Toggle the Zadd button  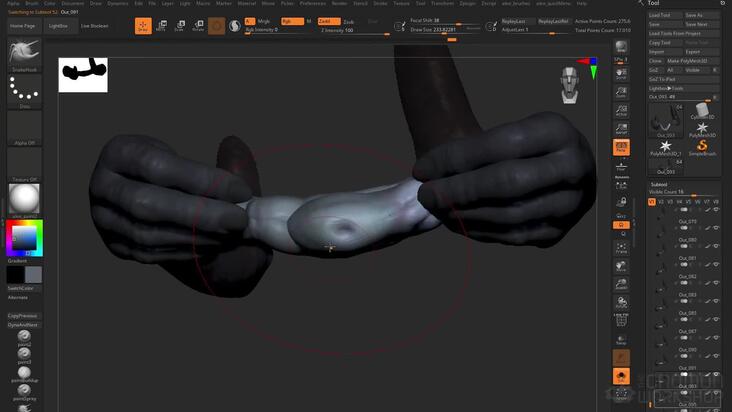329,21
